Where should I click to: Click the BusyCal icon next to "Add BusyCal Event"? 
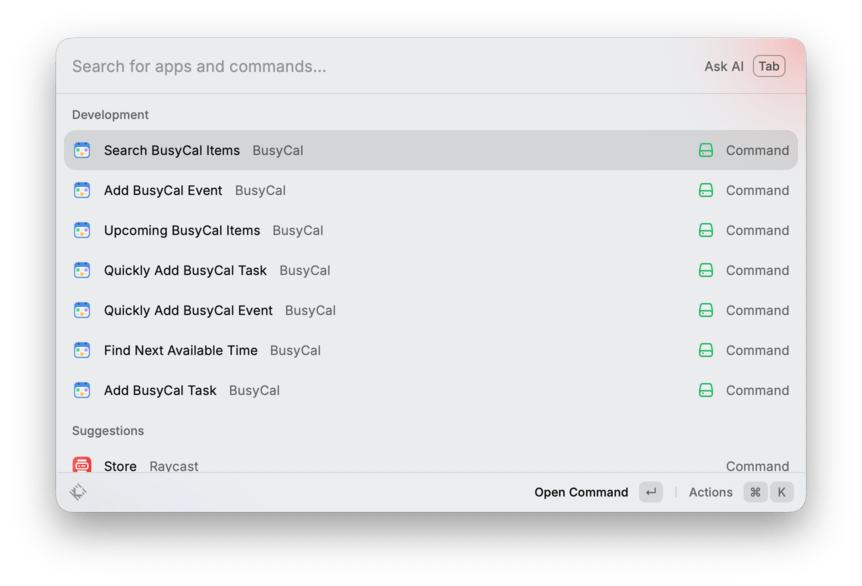coord(82,190)
